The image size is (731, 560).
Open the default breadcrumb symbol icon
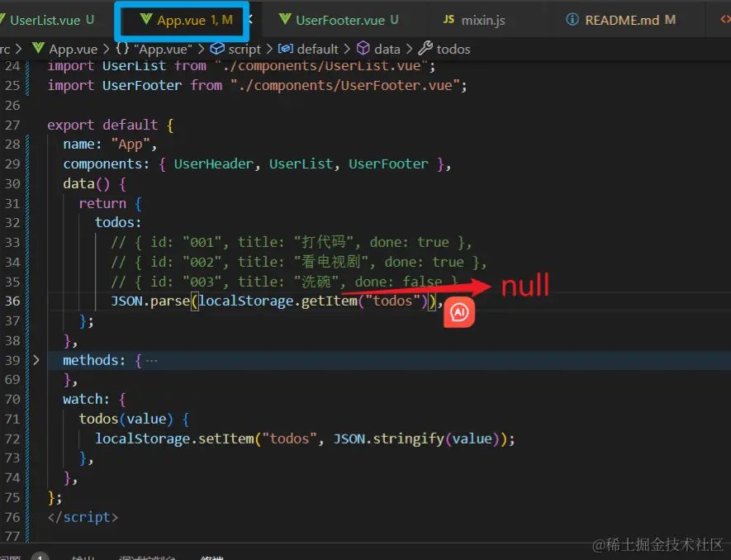click(x=285, y=49)
